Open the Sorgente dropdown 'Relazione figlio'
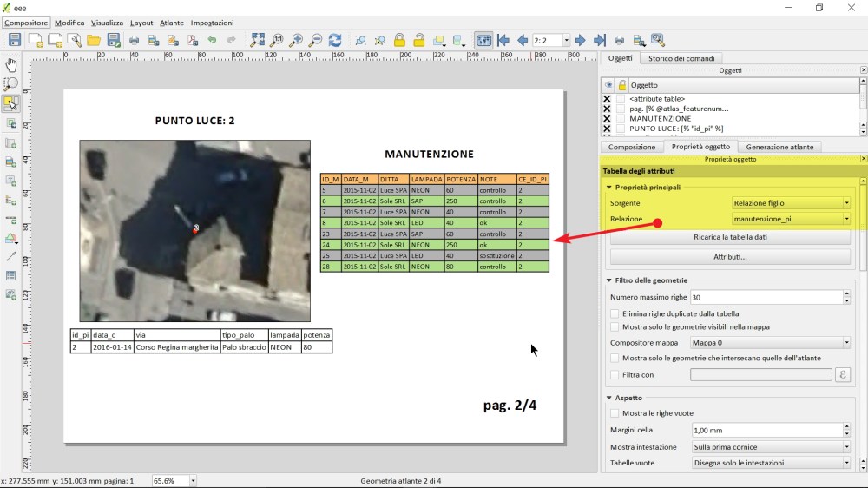Image resolution: width=868 pixels, height=488 pixels. 791,203
